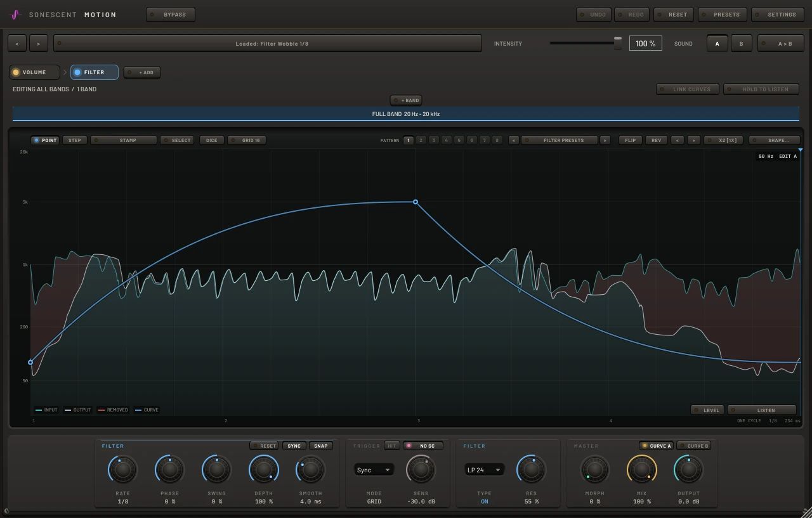Click the Res knob
Image resolution: width=812 pixels, height=518 pixels.
[532, 470]
